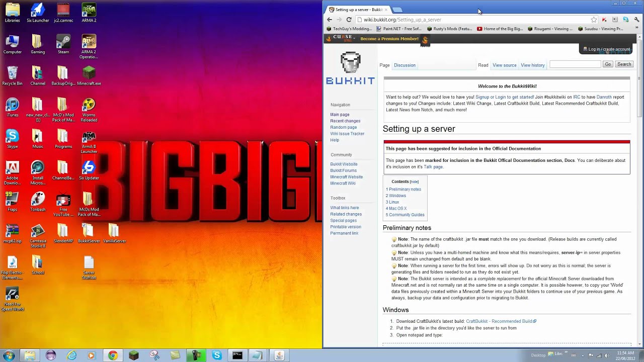Viewport: 644px width, 362px height.
Task: Click the Skype extension icon in Chrome toolbar
Action: click(625, 20)
